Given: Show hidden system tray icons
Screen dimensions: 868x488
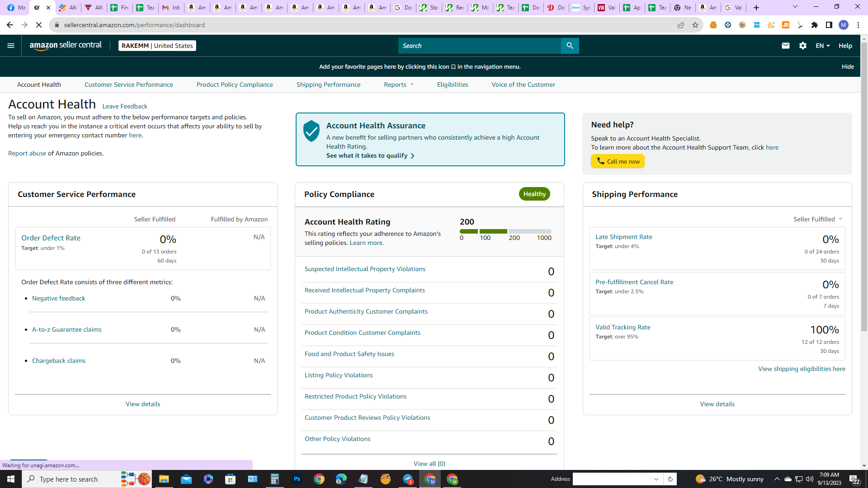Looking at the screenshot, I should tap(777, 479).
